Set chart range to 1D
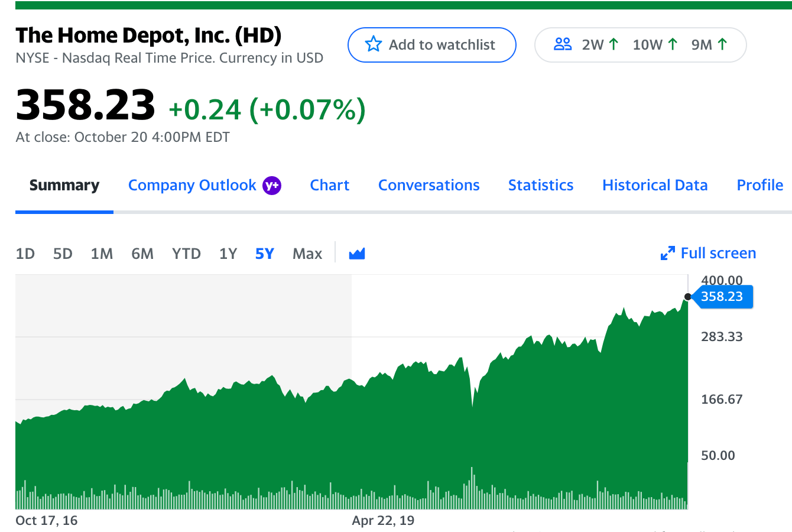 [25, 254]
